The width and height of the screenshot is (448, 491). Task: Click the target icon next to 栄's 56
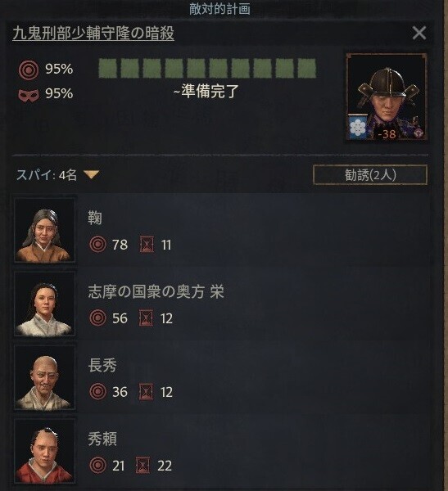point(97,318)
